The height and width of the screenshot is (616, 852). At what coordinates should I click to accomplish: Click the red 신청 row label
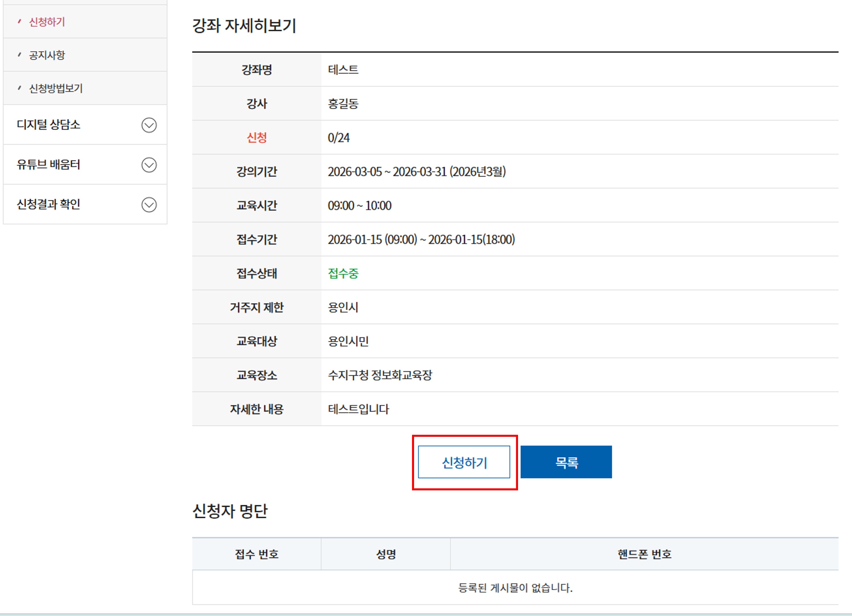tap(256, 137)
